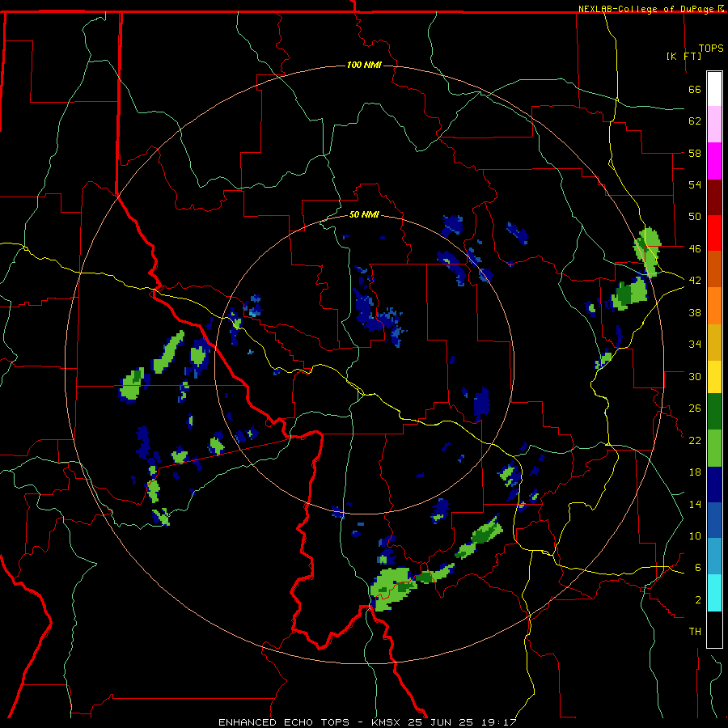The image size is (728, 728).
Task: Click the magenta legend swatch
Action: (714, 161)
